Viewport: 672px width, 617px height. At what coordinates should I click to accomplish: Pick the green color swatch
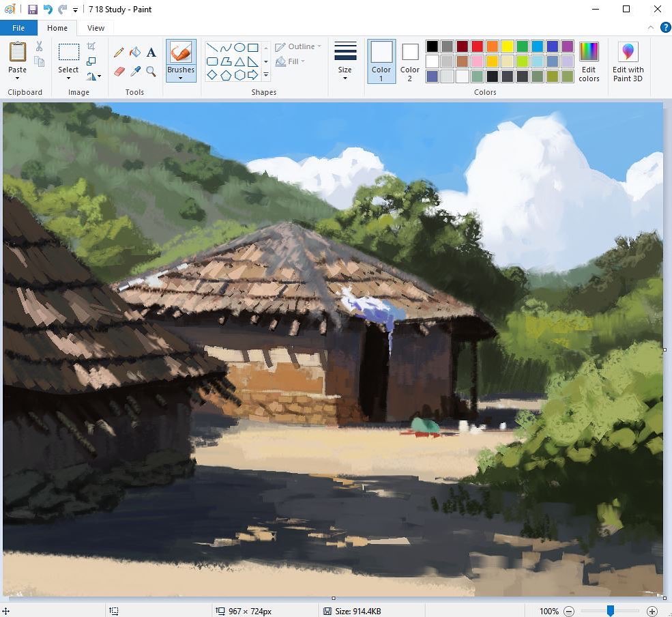coord(523,46)
